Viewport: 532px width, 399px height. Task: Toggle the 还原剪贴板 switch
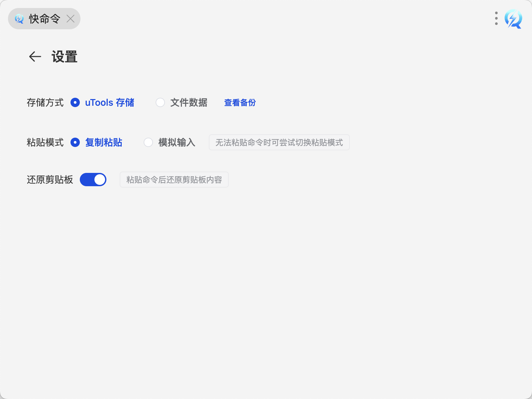[x=93, y=180]
